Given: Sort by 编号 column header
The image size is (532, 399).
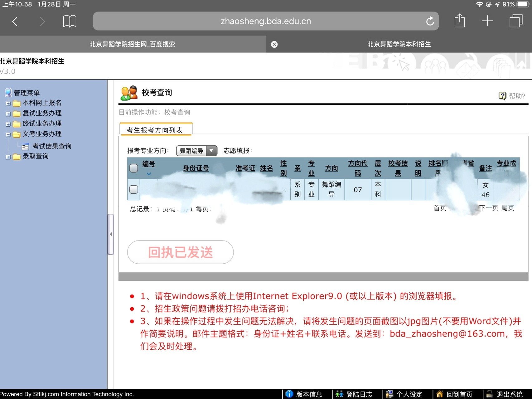Looking at the screenshot, I should [x=149, y=164].
